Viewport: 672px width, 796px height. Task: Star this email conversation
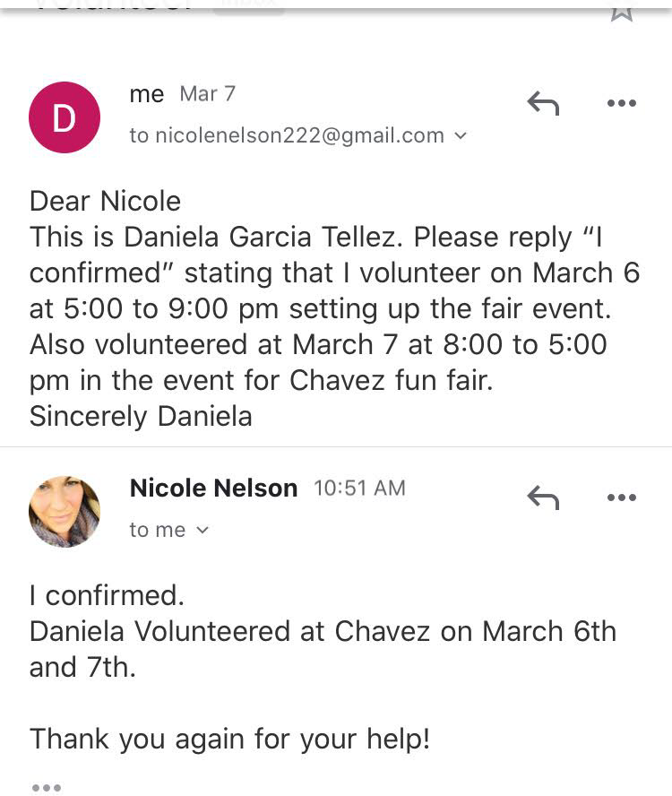pos(621,9)
